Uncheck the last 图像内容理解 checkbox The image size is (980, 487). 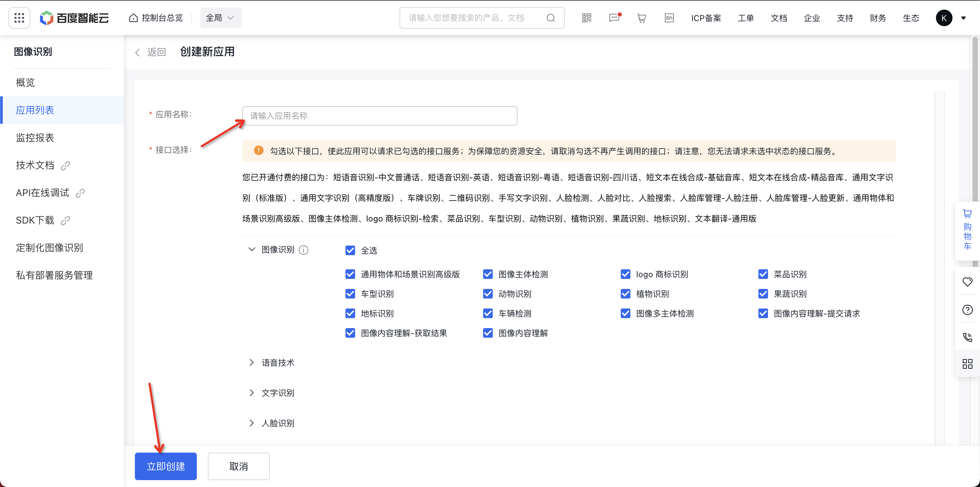click(x=488, y=333)
